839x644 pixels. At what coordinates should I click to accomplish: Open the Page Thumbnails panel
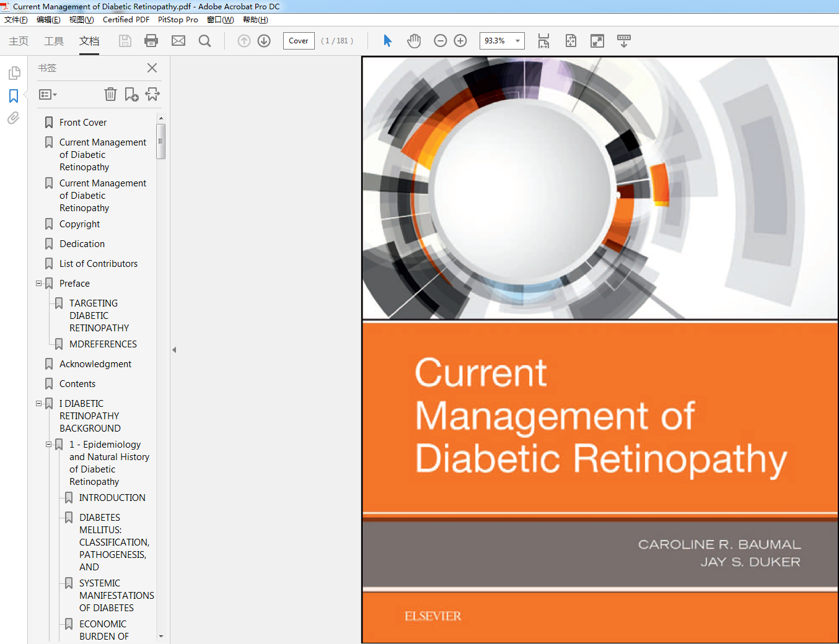click(x=14, y=73)
